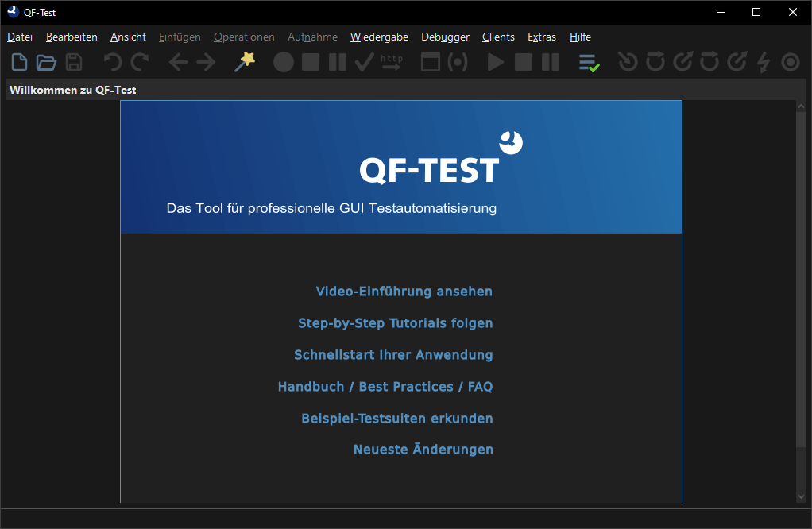Click the debugger lightning bolt icon
812x529 pixels.
[x=764, y=62]
